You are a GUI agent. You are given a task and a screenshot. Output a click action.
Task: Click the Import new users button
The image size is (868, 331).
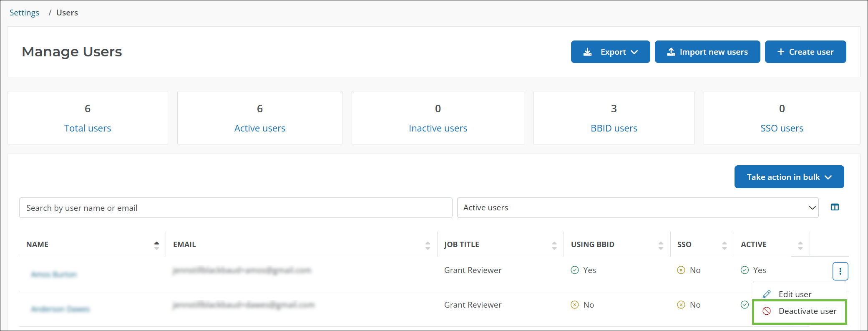click(707, 52)
